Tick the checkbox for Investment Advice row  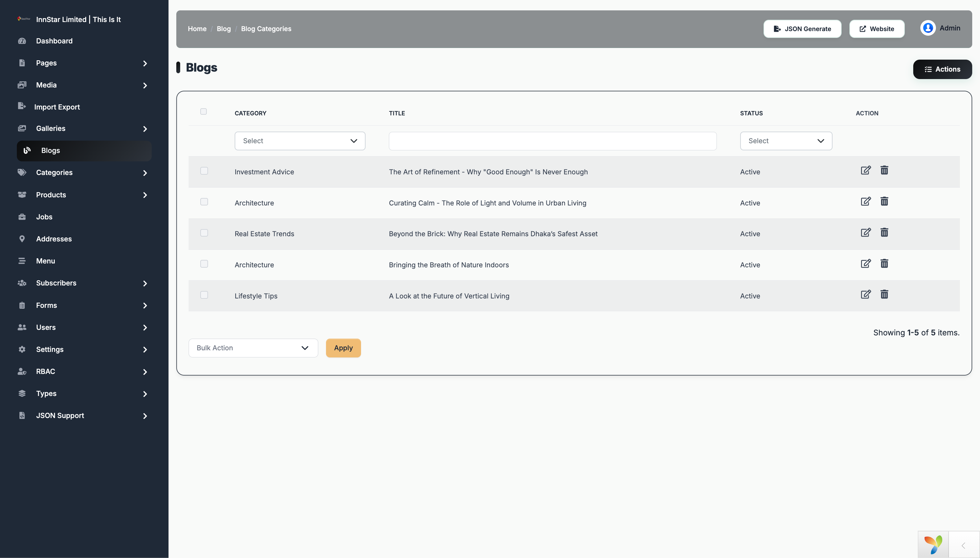point(204,171)
